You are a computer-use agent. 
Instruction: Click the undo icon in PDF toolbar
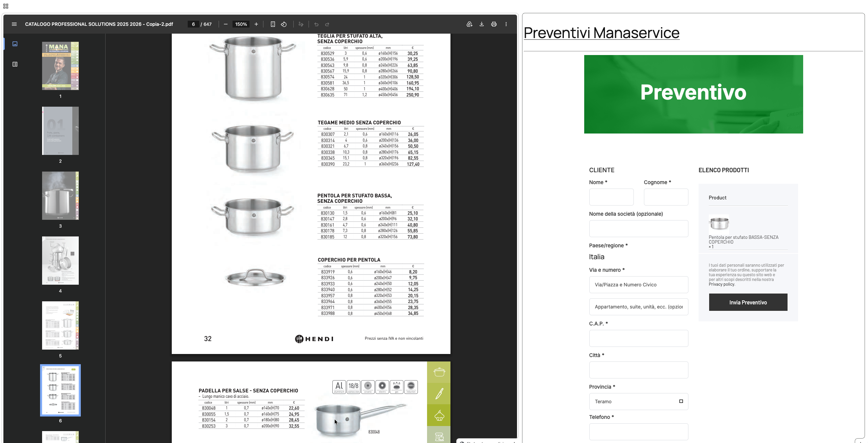(316, 24)
